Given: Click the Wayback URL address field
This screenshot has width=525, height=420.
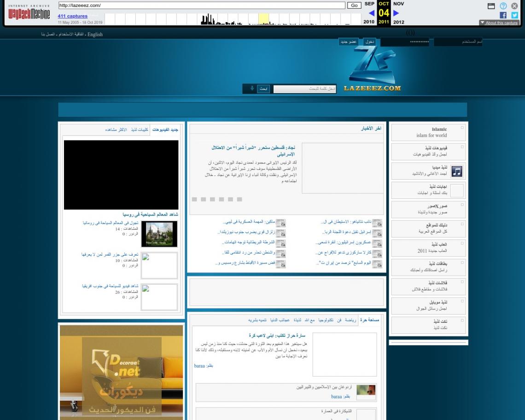Looking at the screenshot, I should pyautogui.click(x=202, y=6).
